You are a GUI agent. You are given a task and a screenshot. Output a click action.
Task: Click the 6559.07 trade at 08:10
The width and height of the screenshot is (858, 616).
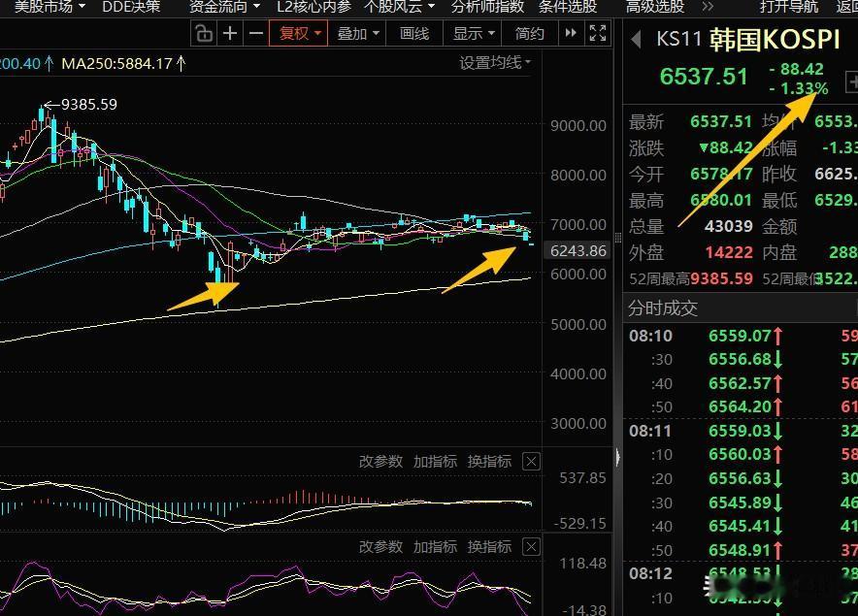(x=740, y=336)
